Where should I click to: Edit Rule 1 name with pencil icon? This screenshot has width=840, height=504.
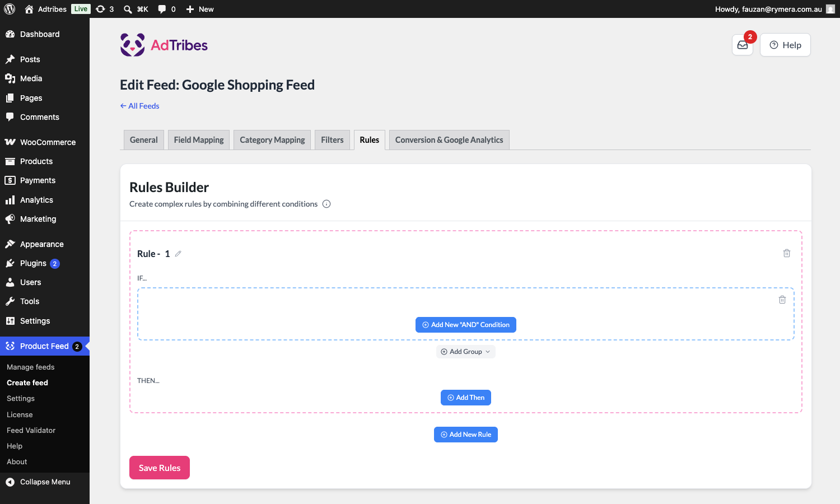178,254
